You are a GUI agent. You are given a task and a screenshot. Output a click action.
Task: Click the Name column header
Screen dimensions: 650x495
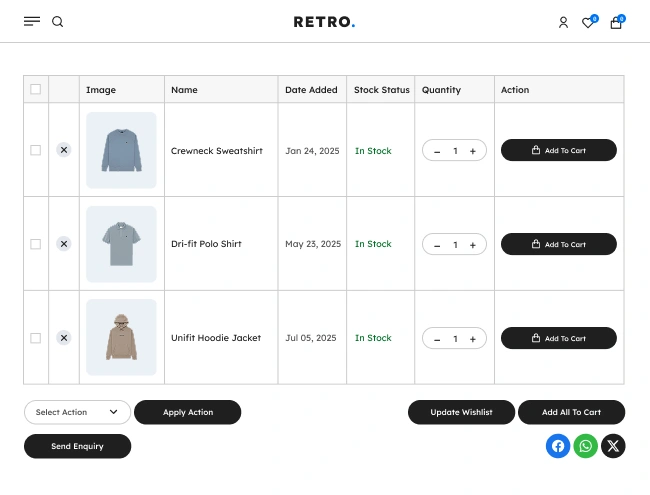pos(184,90)
